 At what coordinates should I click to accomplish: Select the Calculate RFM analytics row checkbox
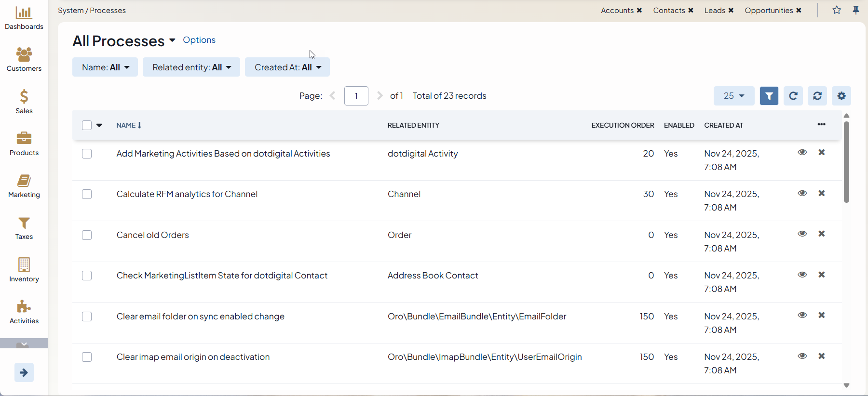[x=87, y=194]
